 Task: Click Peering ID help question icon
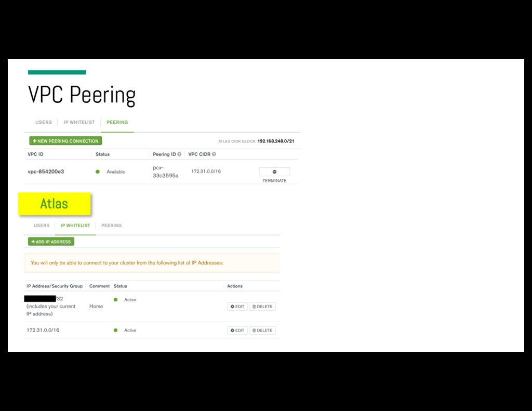[179, 154]
